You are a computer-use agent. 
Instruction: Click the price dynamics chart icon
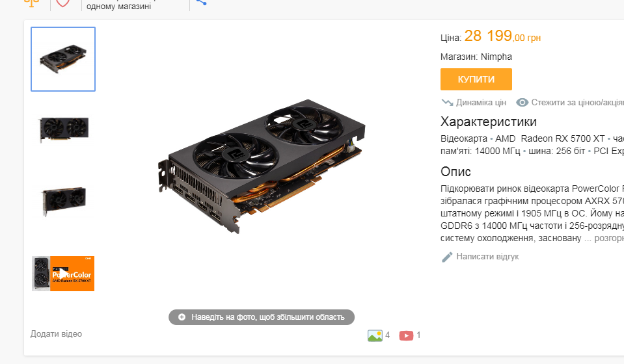click(x=447, y=103)
